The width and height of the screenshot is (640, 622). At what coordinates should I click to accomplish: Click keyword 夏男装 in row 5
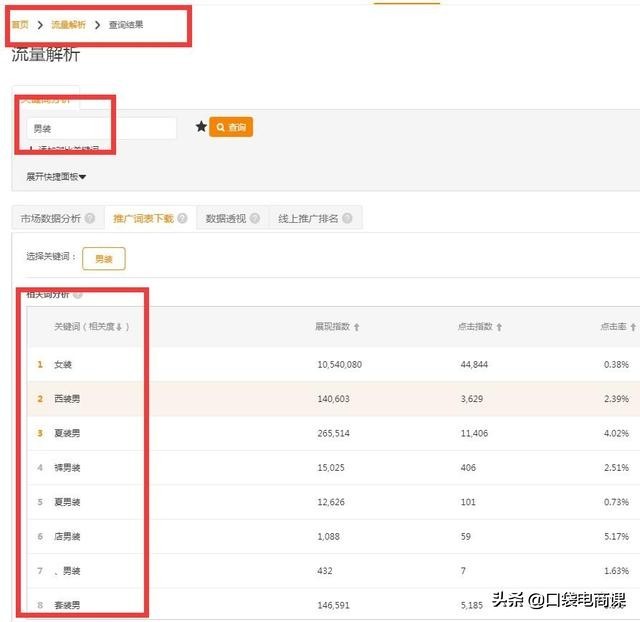67,502
